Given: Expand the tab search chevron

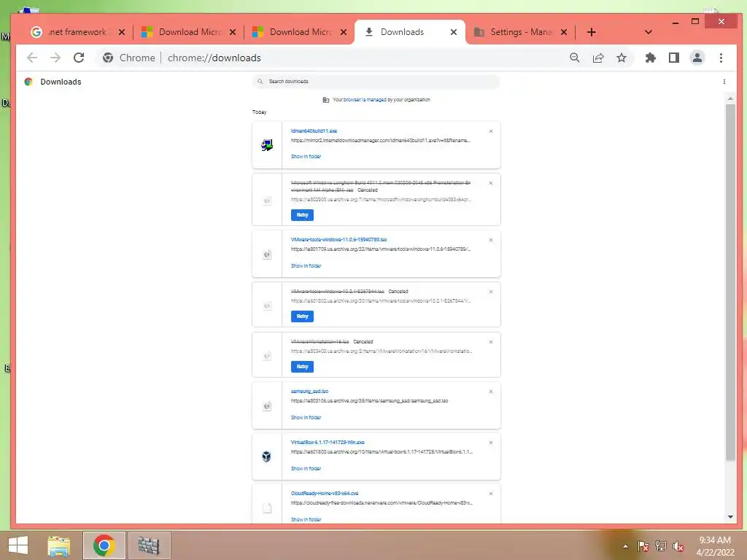Looking at the screenshot, I should (648, 32).
